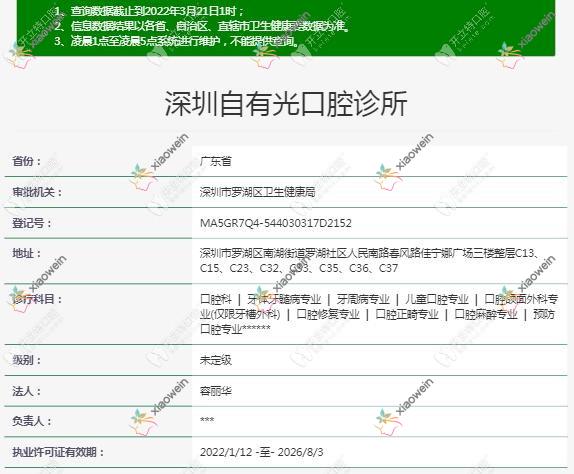
Task: Click the address line starting 深圳市罗湖区南湖街道
Action: [369, 253]
